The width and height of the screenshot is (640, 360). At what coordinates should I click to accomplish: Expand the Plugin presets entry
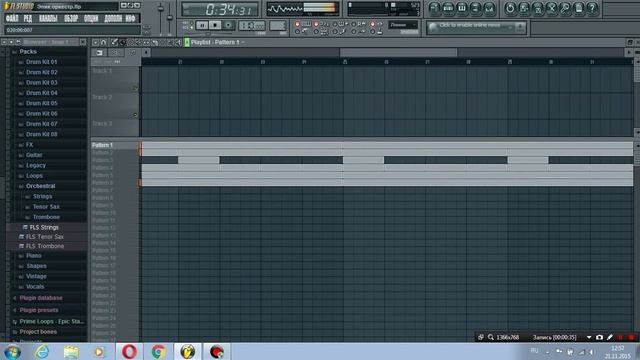tap(39, 310)
